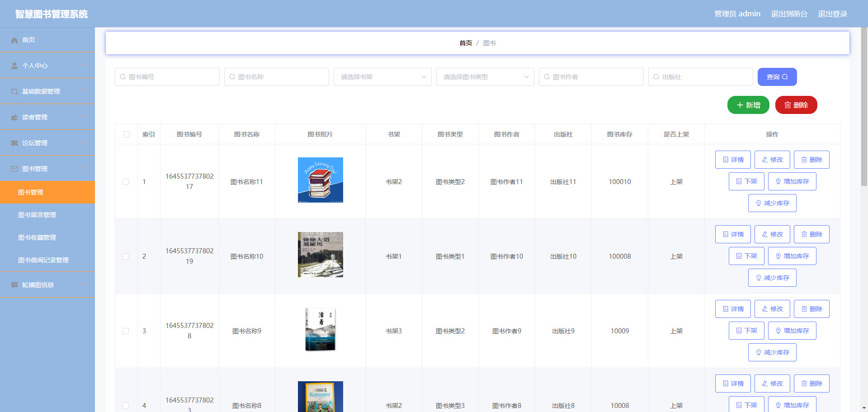The height and width of the screenshot is (412, 868).
Task: Collapse 图书管理 menu chevron
Action: (x=83, y=168)
